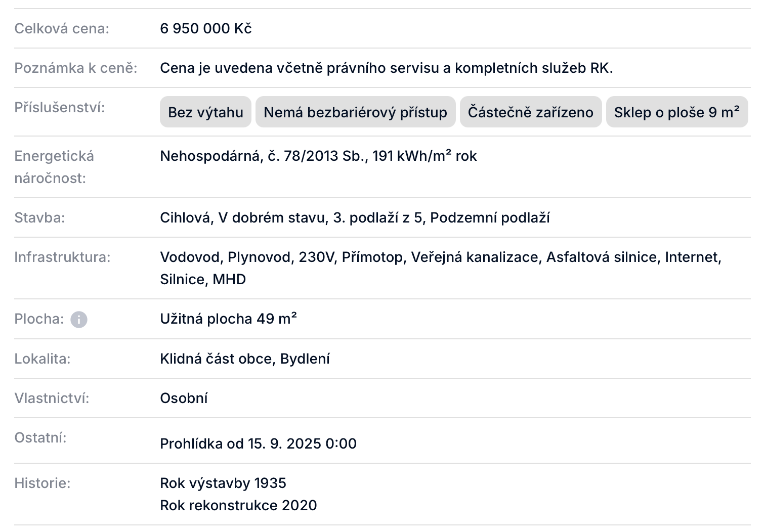Click the 'Klidná část obce, Bydlení' text

[245, 359]
